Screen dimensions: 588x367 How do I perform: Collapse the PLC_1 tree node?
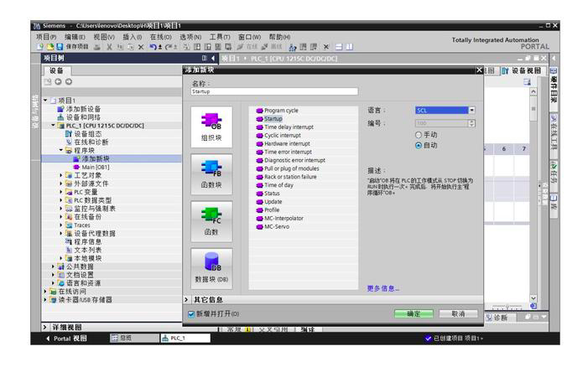coord(53,126)
